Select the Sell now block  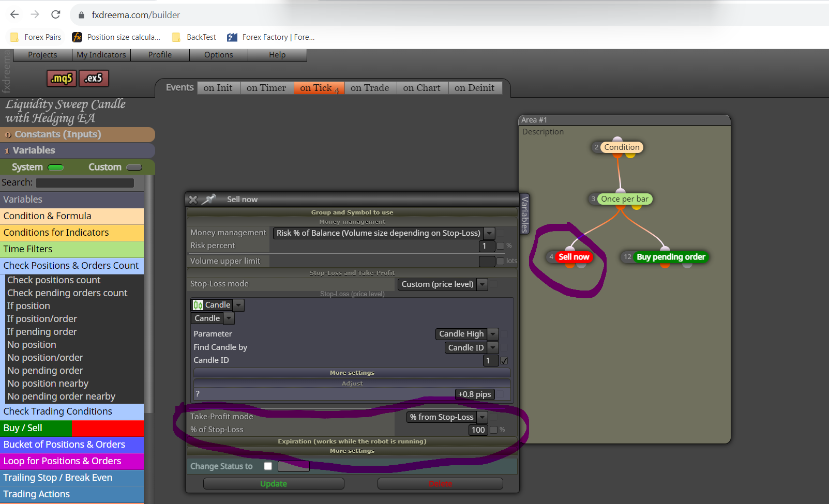pos(574,257)
